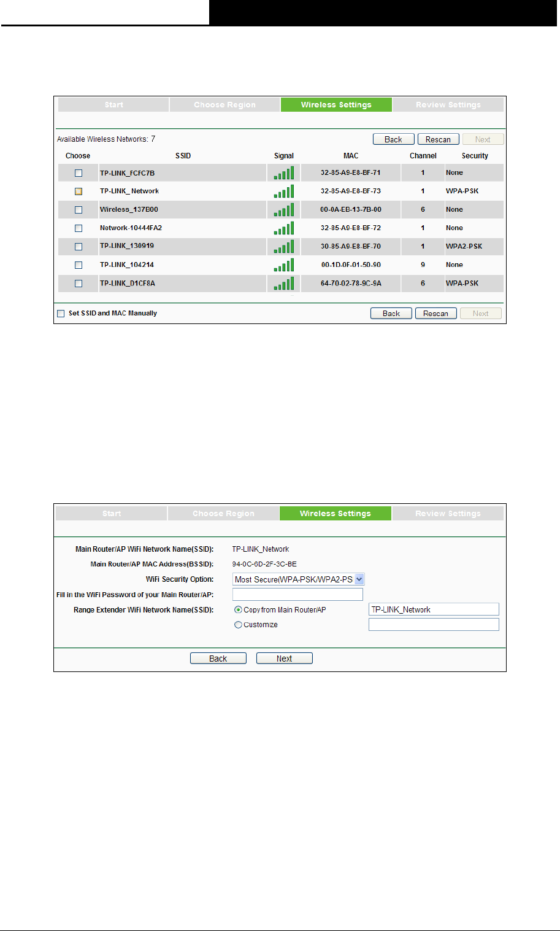Click the empty Customize SSID field
The height and width of the screenshot is (931, 560).
pos(434,625)
